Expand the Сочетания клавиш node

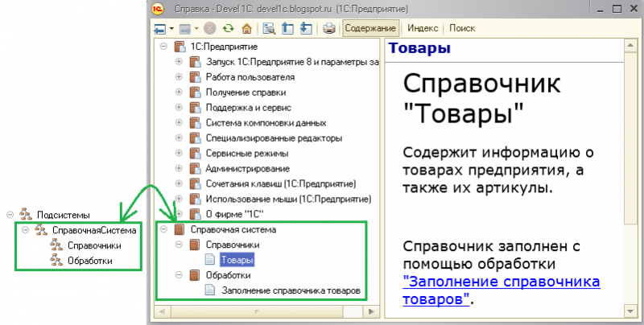[179, 183]
